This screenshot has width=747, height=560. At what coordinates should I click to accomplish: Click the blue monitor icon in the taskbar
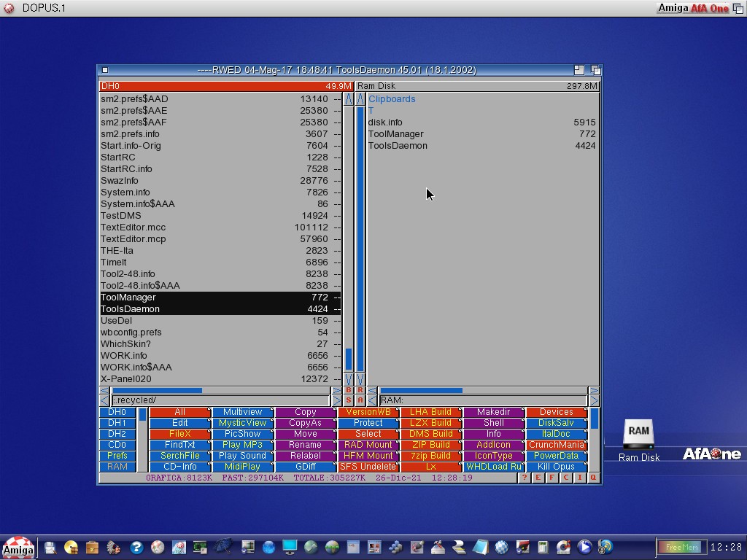[x=290, y=547]
